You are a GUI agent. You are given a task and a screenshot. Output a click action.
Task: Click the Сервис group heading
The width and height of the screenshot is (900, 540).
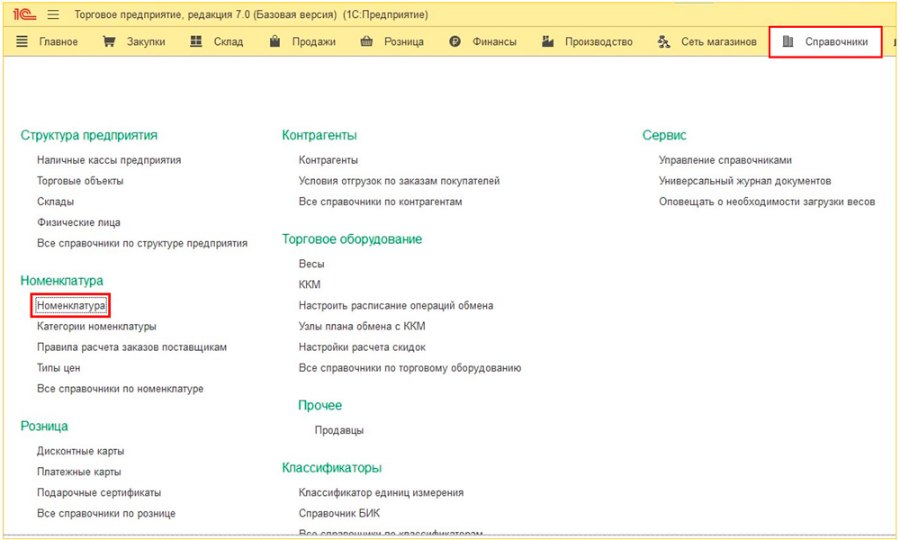click(x=664, y=135)
